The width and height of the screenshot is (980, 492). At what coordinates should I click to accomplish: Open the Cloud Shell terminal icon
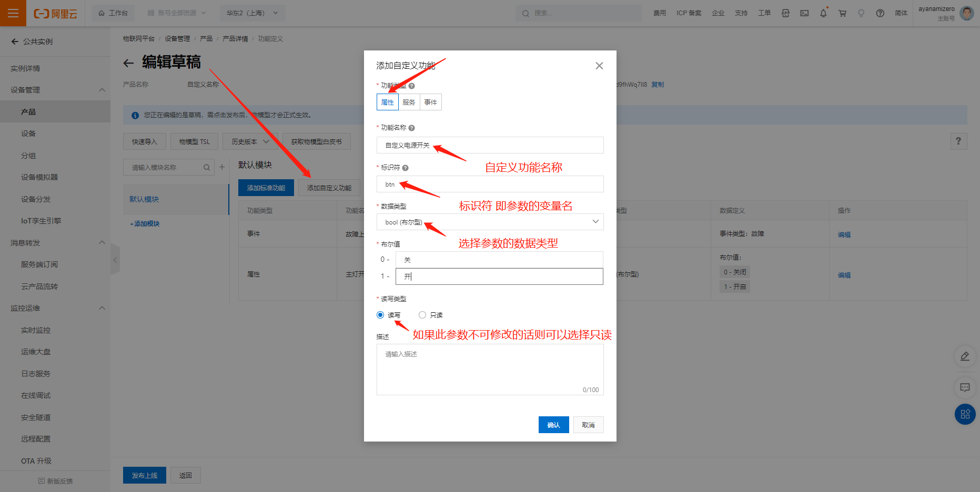point(804,13)
